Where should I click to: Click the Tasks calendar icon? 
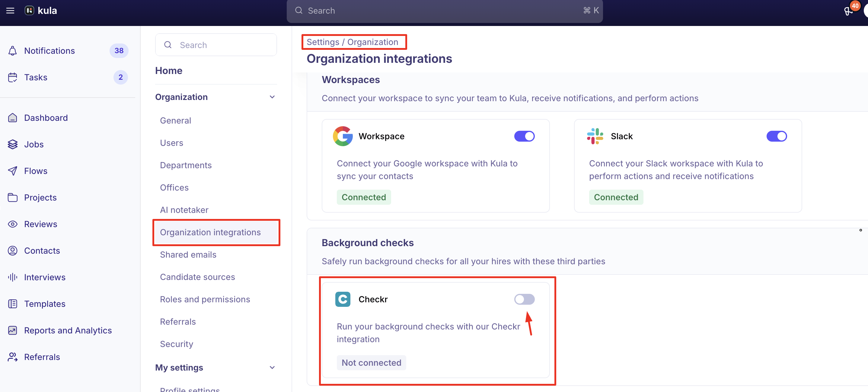[x=12, y=77]
